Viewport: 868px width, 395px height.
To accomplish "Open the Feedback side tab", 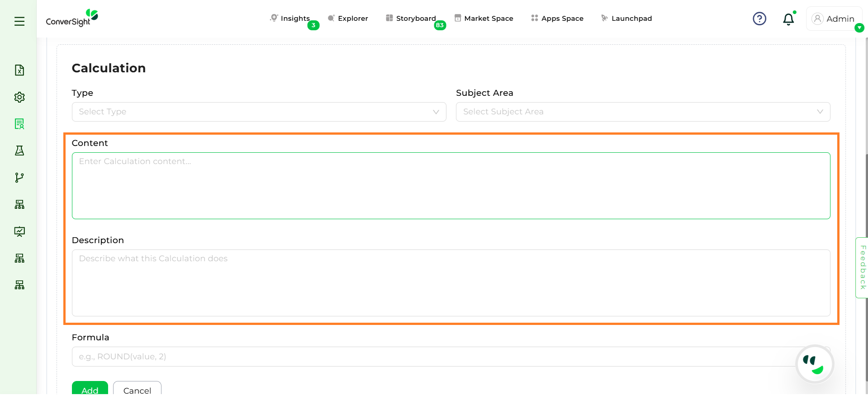I will (862, 268).
